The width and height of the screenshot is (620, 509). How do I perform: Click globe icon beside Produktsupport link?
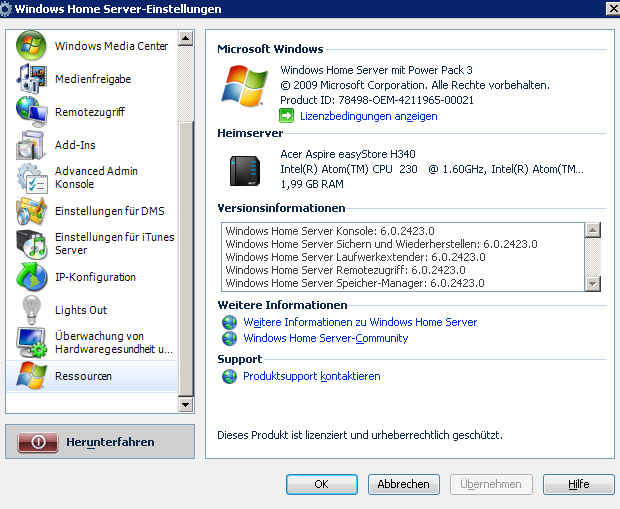click(229, 376)
